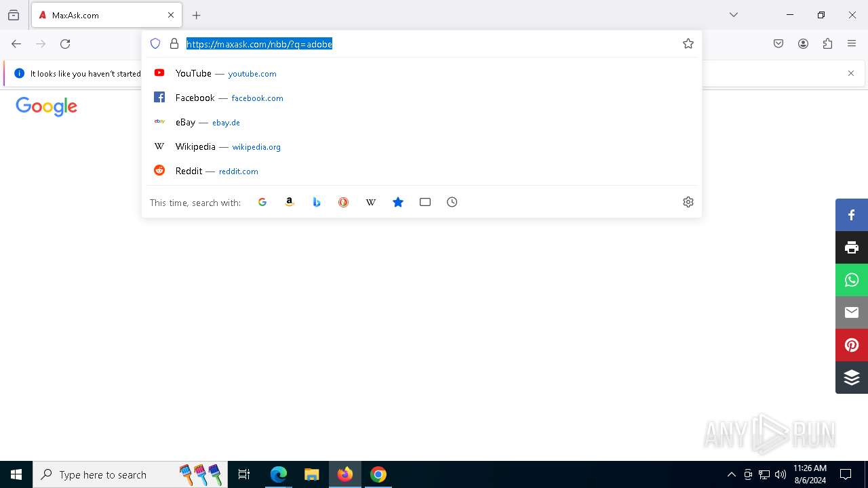List all tabs dropdown arrow
The image size is (868, 488).
pos(734,15)
